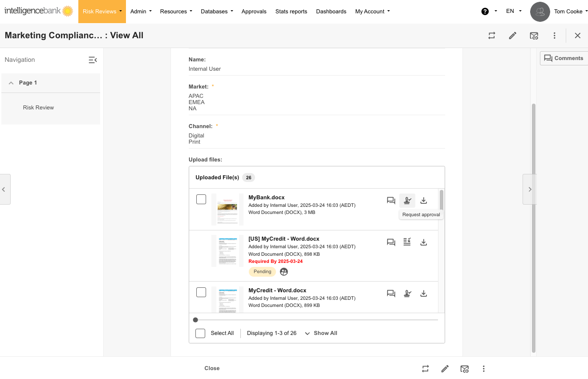This screenshot has width=588, height=379.
Task: Download MyBank.docx file
Action: pyautogui.click(x=424, y=201)
